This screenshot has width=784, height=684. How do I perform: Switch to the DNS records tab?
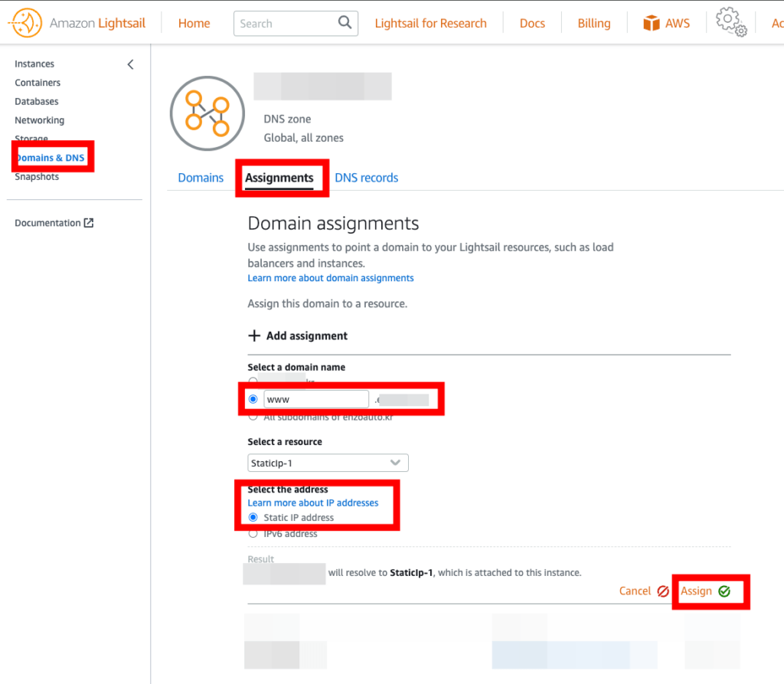[367, 178]
